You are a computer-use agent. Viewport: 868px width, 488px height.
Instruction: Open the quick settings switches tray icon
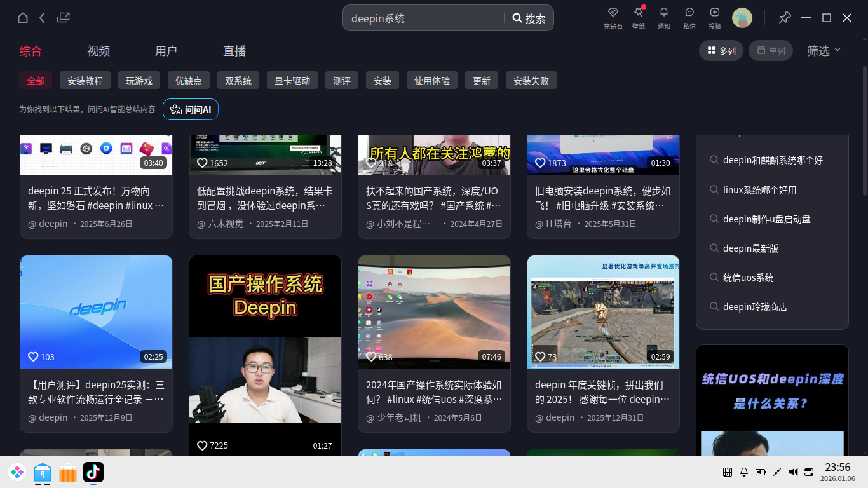(809, 472)
